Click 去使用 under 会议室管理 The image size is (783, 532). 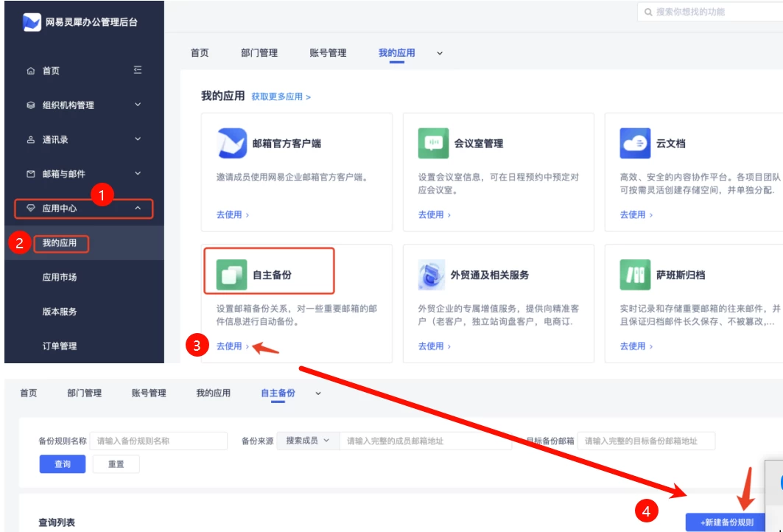tap(435, 215)
